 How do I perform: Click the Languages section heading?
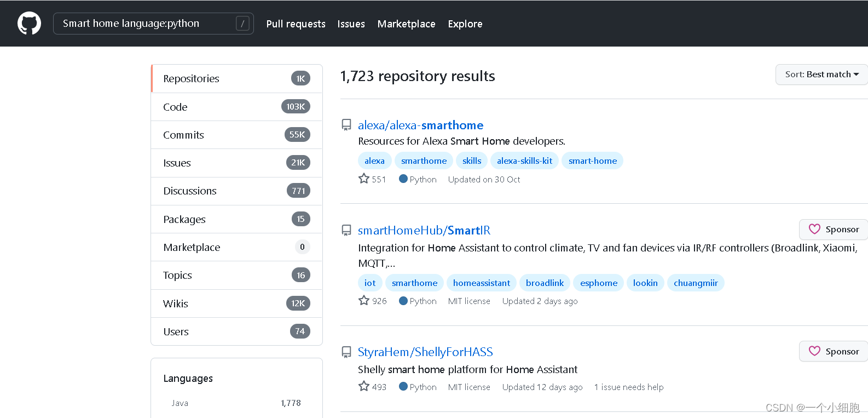pos(188,379)
